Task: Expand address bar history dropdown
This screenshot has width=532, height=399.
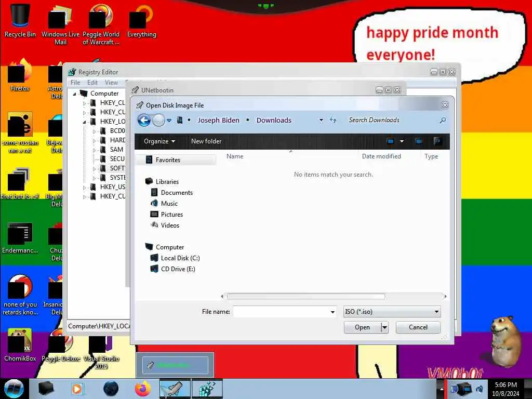Action: click(x=321, y=120)
